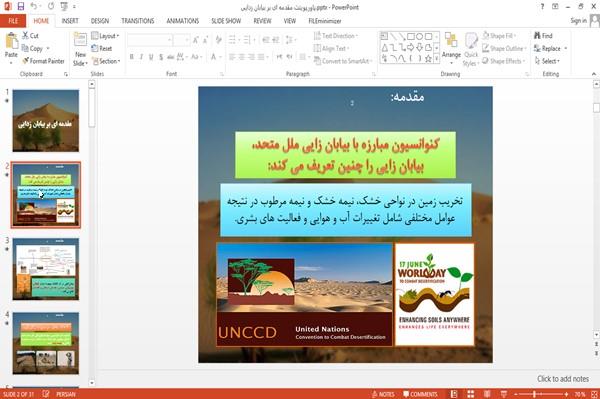The height and width of the screenshot is (399, 600).
Task: Select slide 3 thumbnail
Action: [46, 269]
